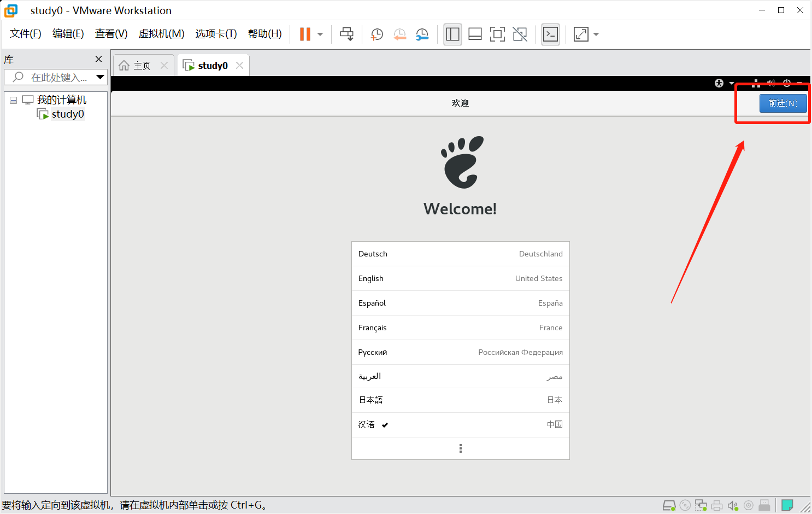The image size is (812, 514).
Task: Select Français language
Action: (461, 328)
